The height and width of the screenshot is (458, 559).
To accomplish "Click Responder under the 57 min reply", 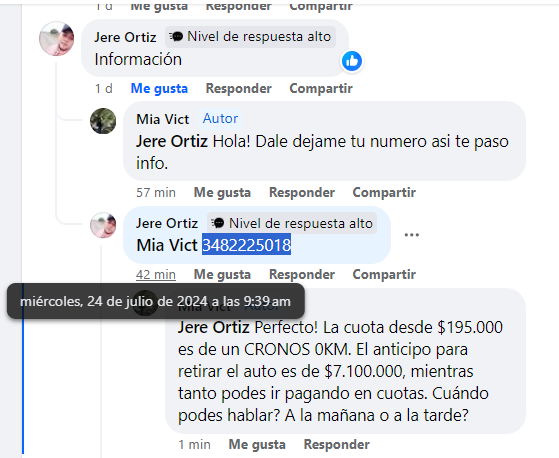I will (x=302, y=192).
